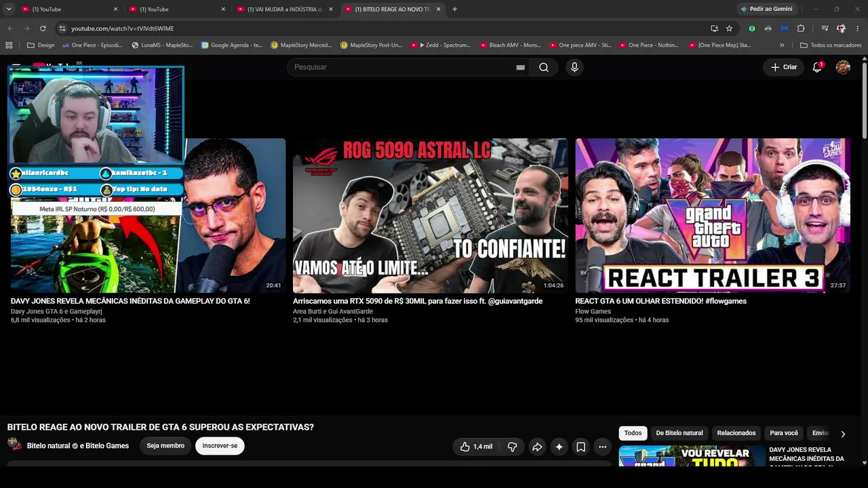Open more actions three-dot menu

tap(602, 447)
